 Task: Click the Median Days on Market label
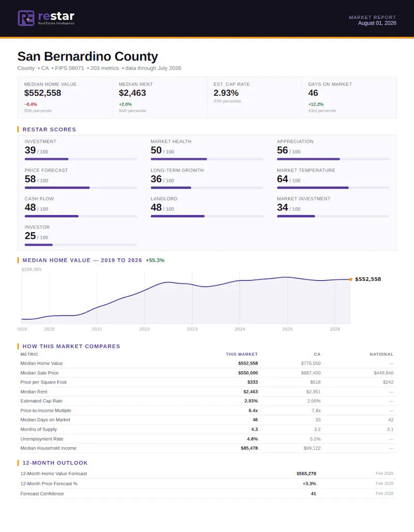click(x=45, y=420)
